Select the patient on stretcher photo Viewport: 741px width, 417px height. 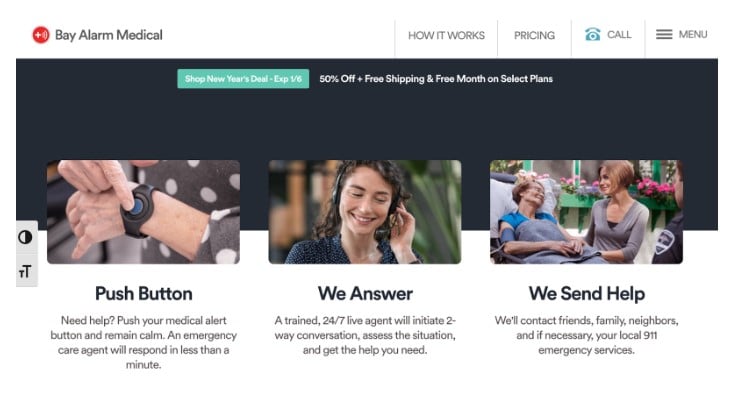pos(586,212)
